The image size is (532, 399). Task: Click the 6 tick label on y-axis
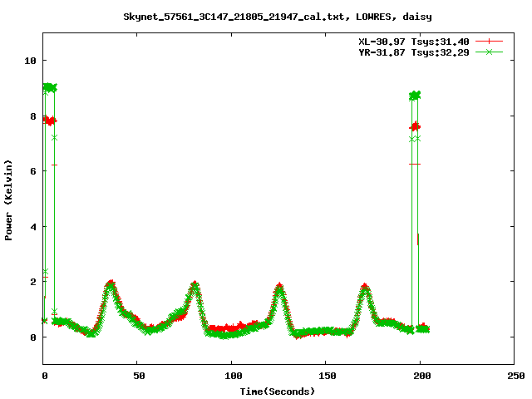pos(33,171)
